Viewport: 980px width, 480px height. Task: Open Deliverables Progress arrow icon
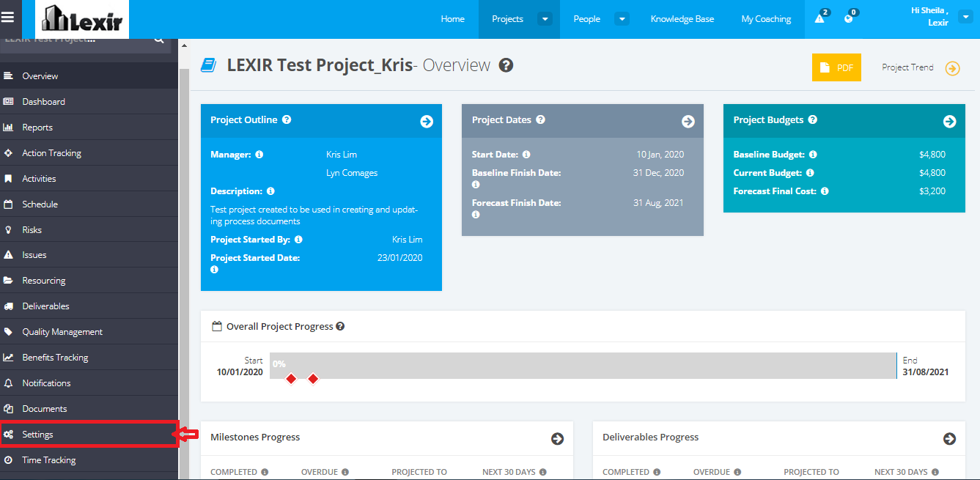pyautogui.click(x=949, y=438)
